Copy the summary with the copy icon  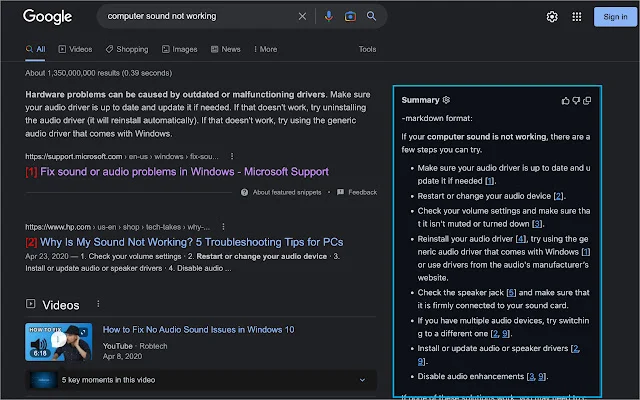[588, 100]
